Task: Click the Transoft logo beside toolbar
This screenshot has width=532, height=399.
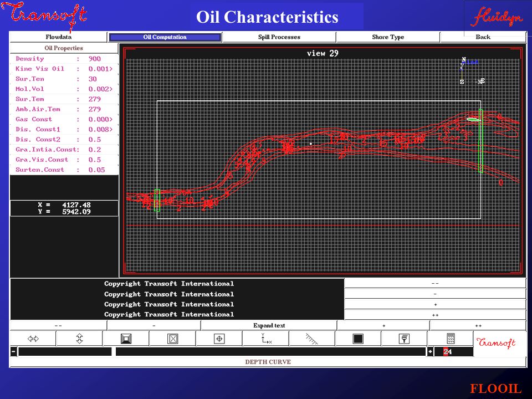Action: click(x=495, y=342)
